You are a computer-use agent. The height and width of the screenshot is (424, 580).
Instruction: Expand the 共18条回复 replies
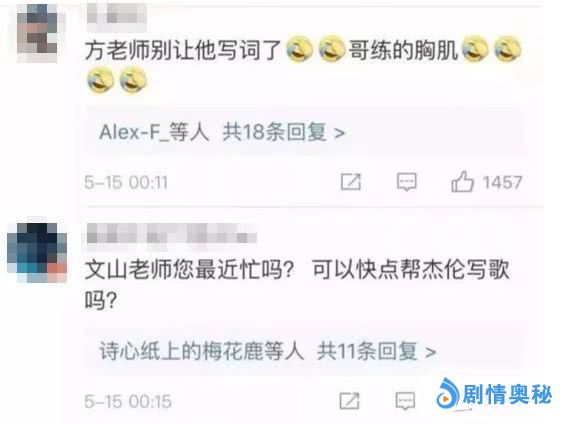click(x=283, y=132)
